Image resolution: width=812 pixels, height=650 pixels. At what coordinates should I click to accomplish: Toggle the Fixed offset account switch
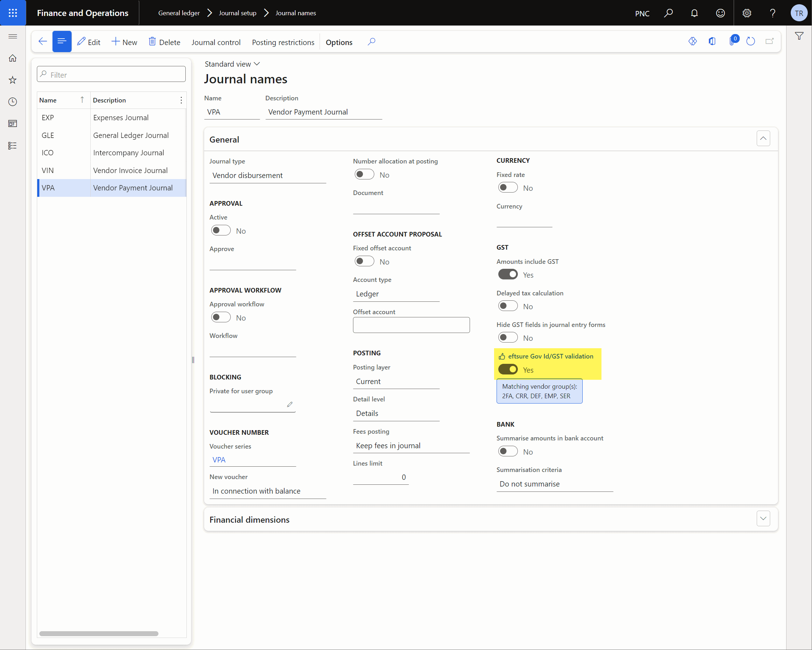coord(365,261)
